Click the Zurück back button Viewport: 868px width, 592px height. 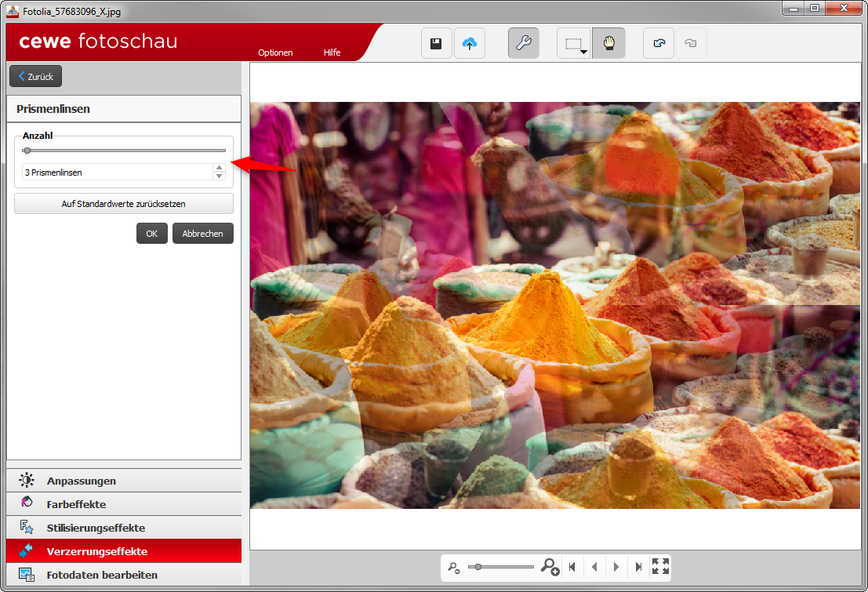(x=35, y=77)
